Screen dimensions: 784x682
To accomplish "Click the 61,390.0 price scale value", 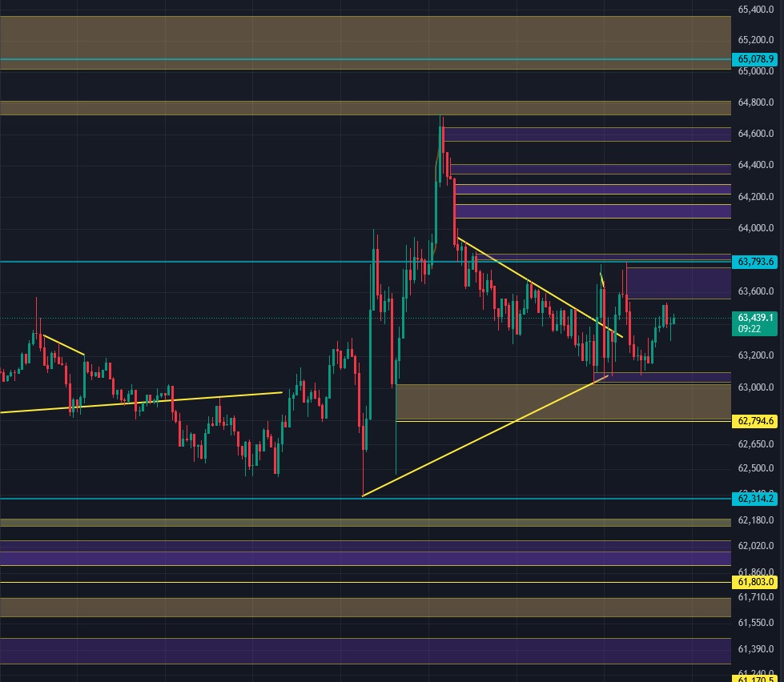I will coord(755,649).
